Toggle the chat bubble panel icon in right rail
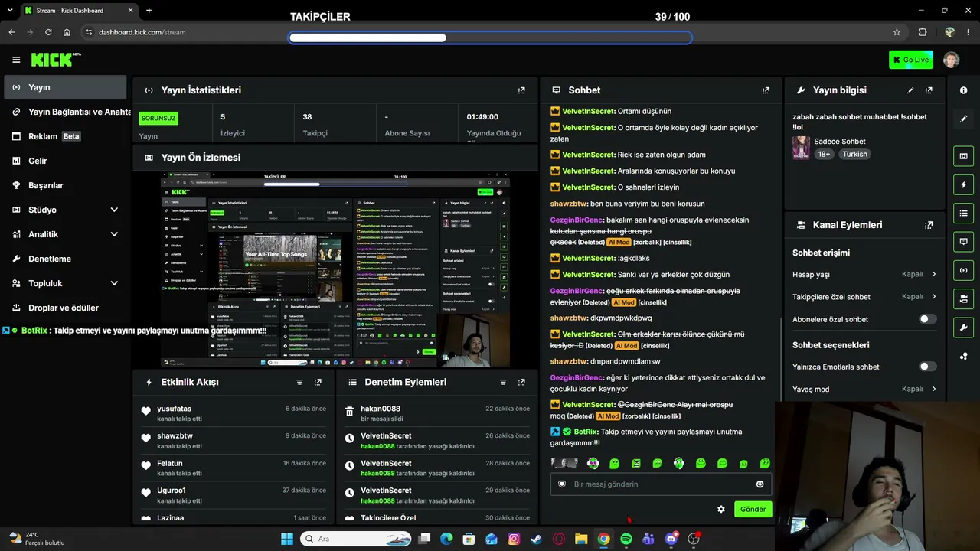980x551 pixels. click(x=963, y=241)
